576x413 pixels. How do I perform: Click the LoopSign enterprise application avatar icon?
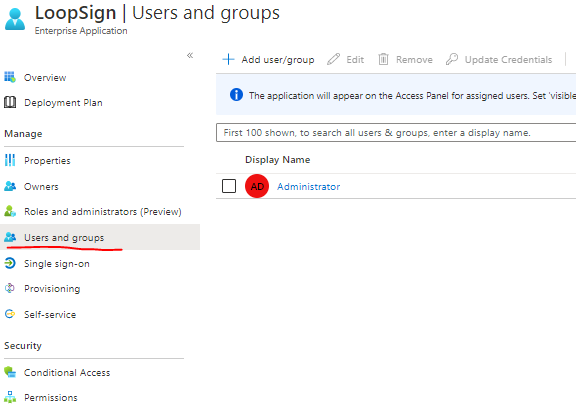pyautogui.click(x=15, y=19)
